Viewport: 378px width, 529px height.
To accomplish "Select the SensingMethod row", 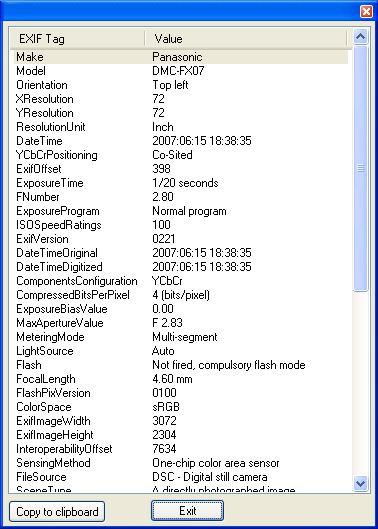I will pos(181,463).
